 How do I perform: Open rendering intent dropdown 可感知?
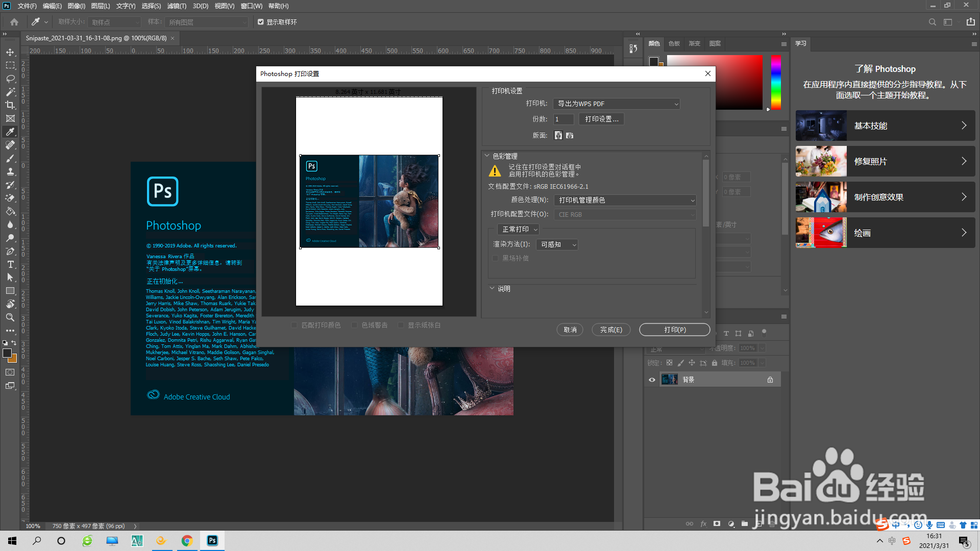[557, 245]
